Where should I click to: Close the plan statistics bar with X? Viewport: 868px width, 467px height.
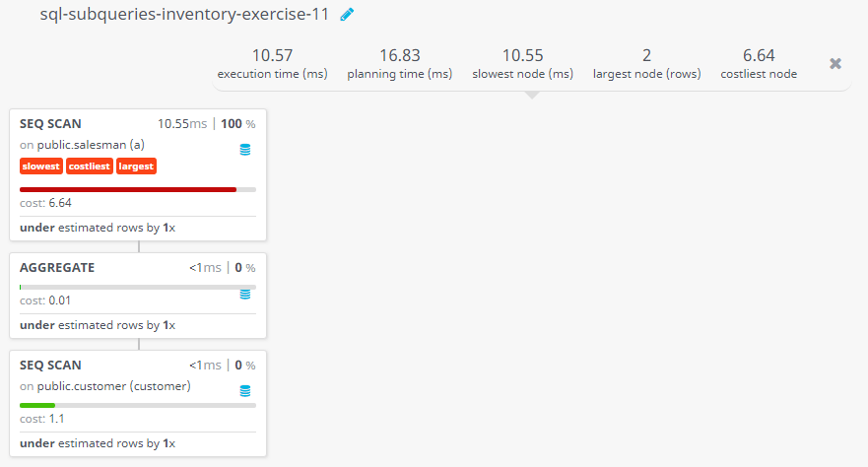coord(835,64)
